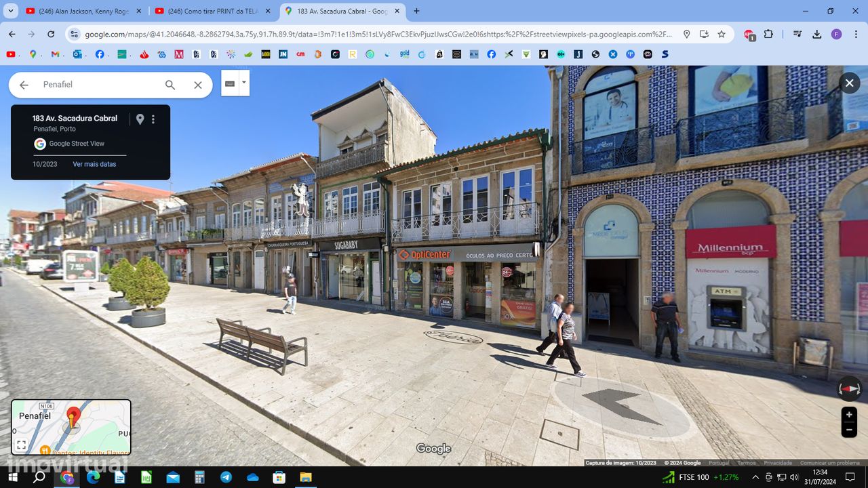Open location pin for 183 Av. Sacadura Cabral
This screenshot has width=868, height=488.
coord(140,119)
